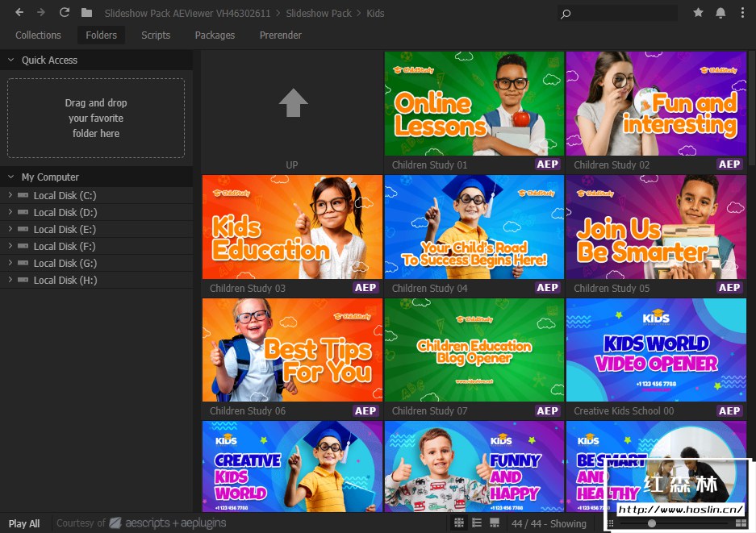The width and height of the screenshot is (756, 533).
Task: Open the notifications bell
Action: [x=720, y=13]
